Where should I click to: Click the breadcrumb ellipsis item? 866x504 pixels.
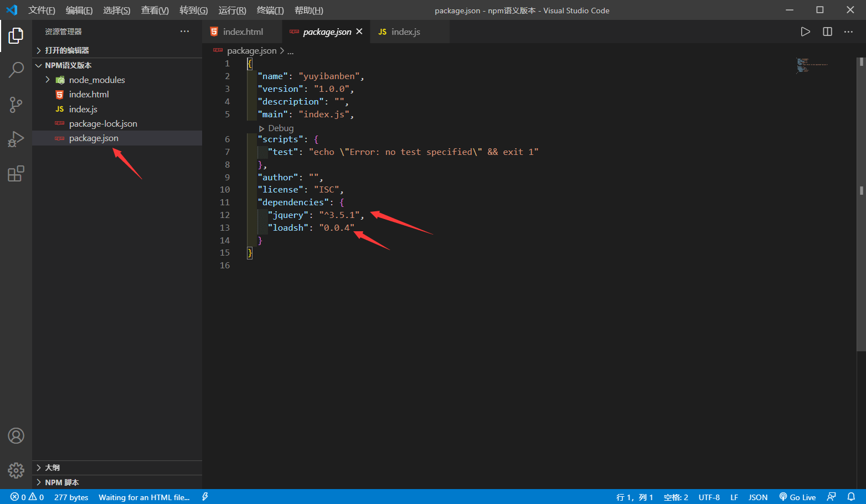[x=290, y=50]
